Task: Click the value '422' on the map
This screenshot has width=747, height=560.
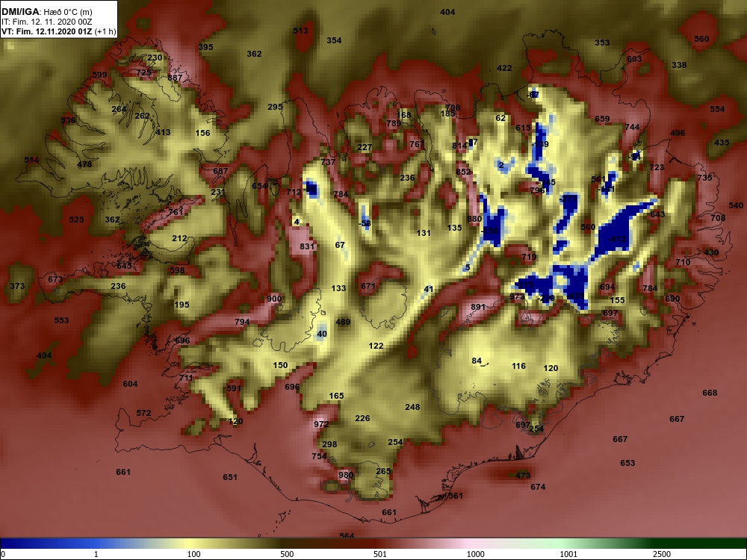Action: pos(504,68)
